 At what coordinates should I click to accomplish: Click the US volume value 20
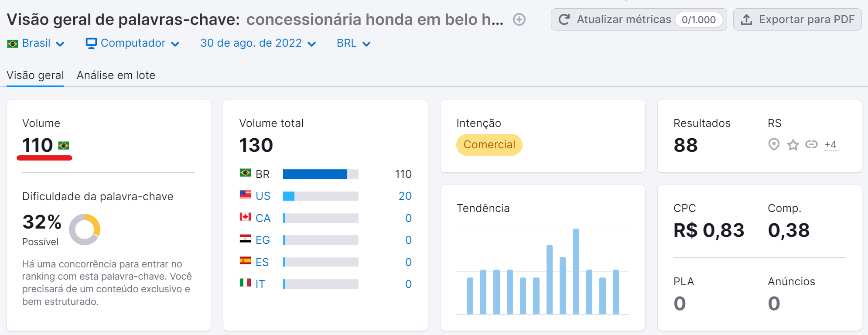[x=405, y=196]
